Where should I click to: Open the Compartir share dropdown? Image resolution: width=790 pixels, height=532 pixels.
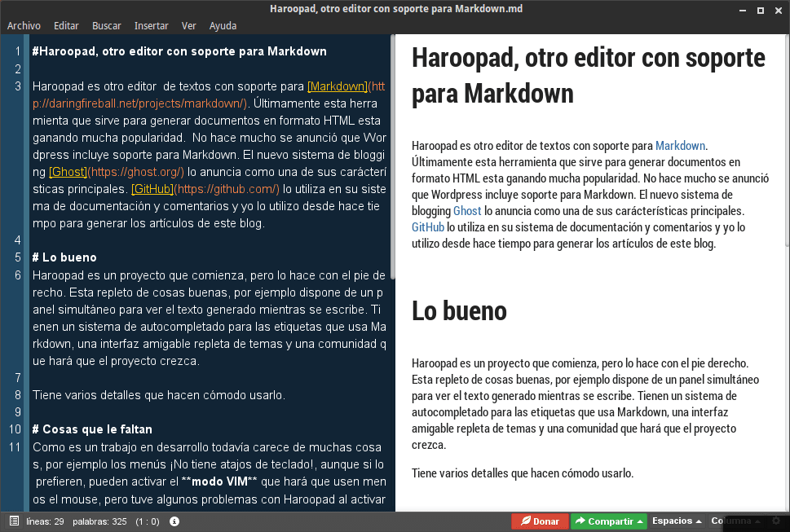[x=609, y=521]
